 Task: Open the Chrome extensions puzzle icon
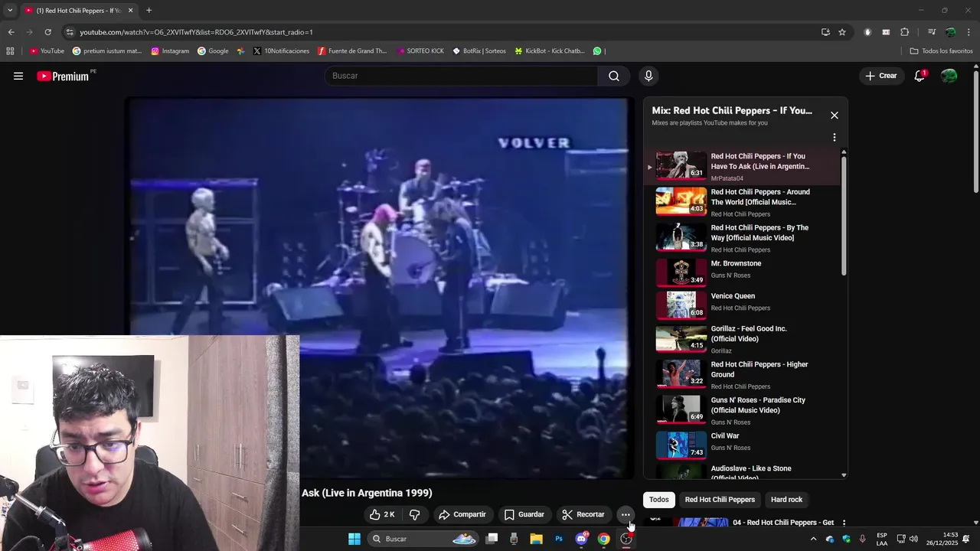click(x=904, y=32)
